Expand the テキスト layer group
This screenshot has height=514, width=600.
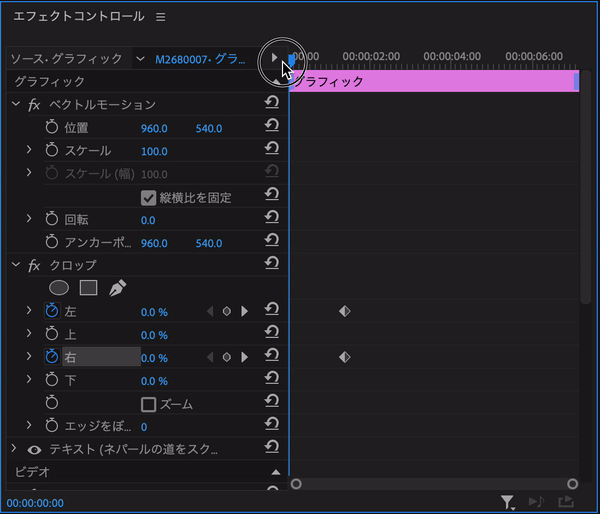click(14, 448)
